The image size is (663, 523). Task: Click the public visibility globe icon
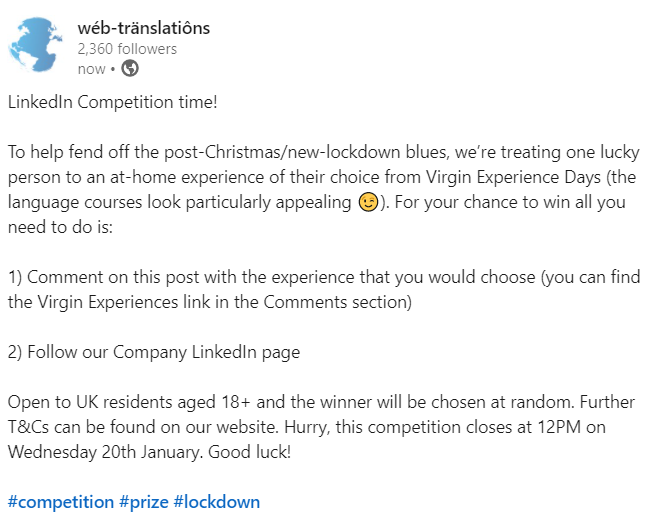[130, 68]
